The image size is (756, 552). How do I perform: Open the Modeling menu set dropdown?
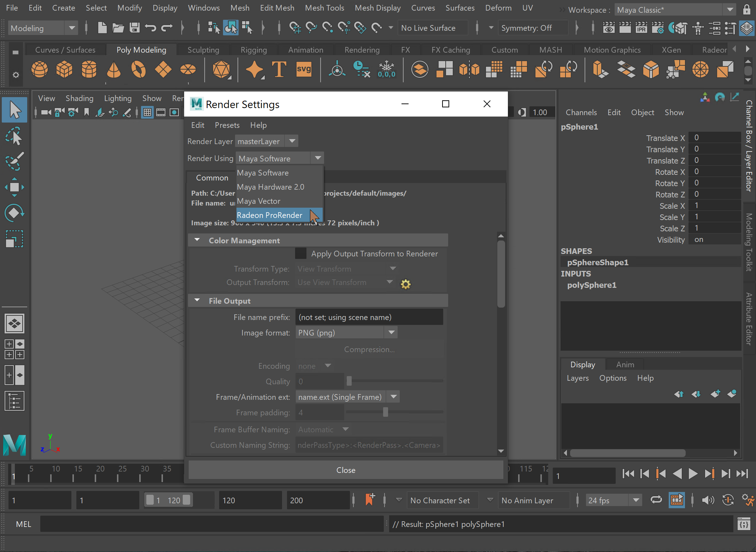pos(43,28)
